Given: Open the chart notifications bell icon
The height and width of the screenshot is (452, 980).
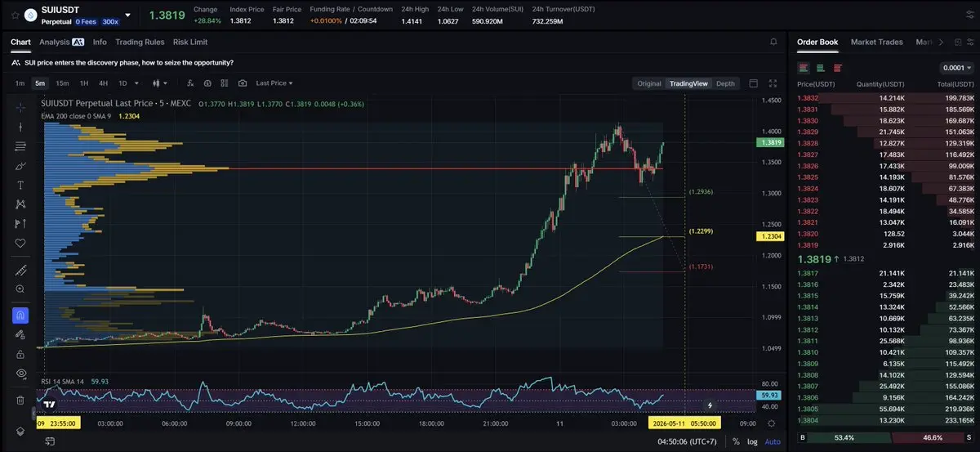Looking at the screenshot, I should coord(773,42).
